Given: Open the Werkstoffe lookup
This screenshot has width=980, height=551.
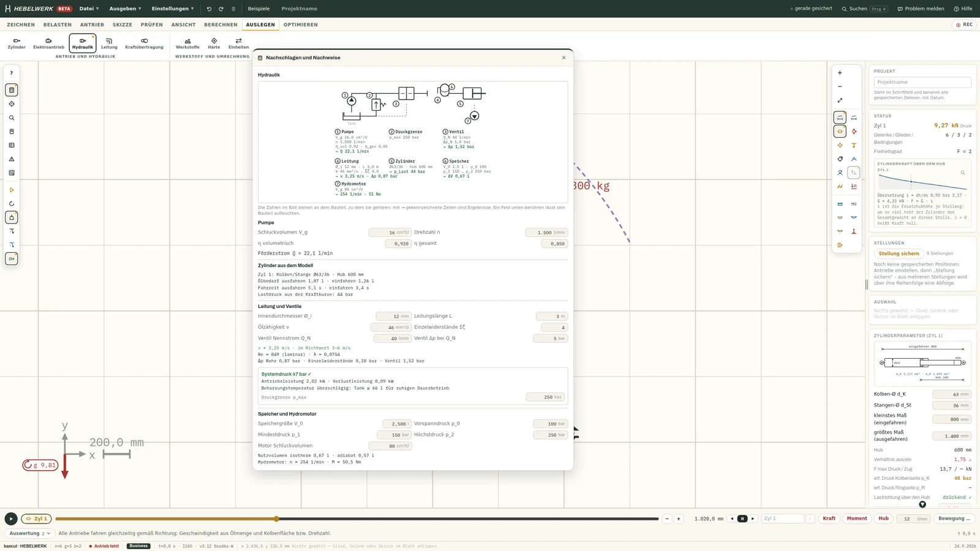Looking at the screenshot, I should (x=187, y=43).
